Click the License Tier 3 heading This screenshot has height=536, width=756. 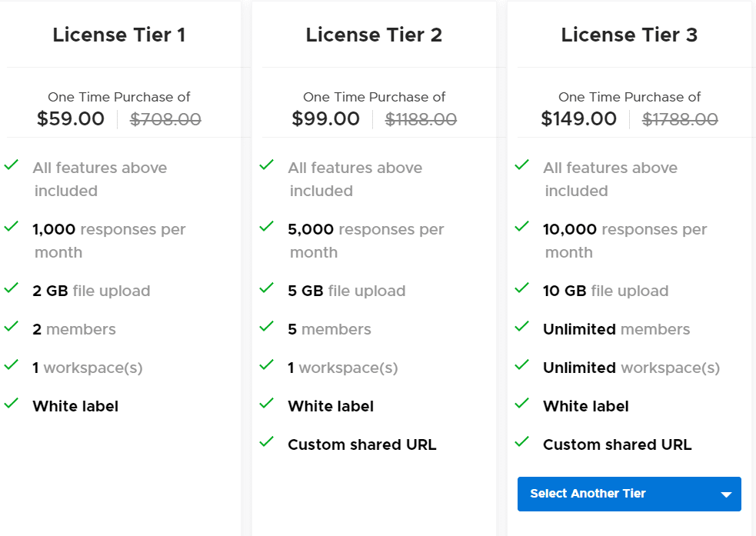630,35
